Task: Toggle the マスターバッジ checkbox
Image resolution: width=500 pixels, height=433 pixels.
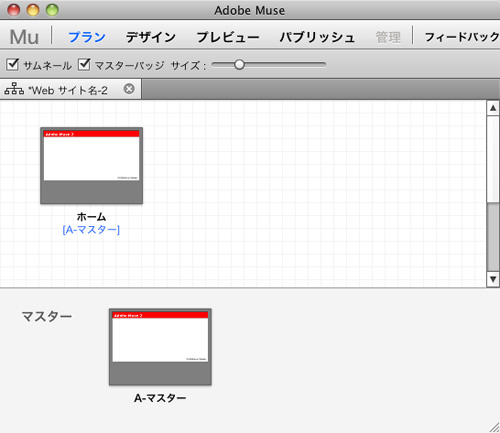Action: pos(84,64)
